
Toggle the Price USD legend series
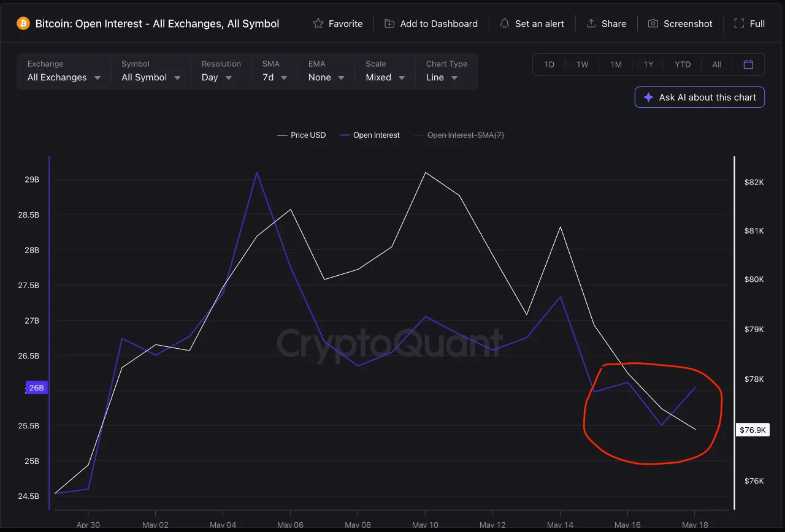tap(302, 135)
